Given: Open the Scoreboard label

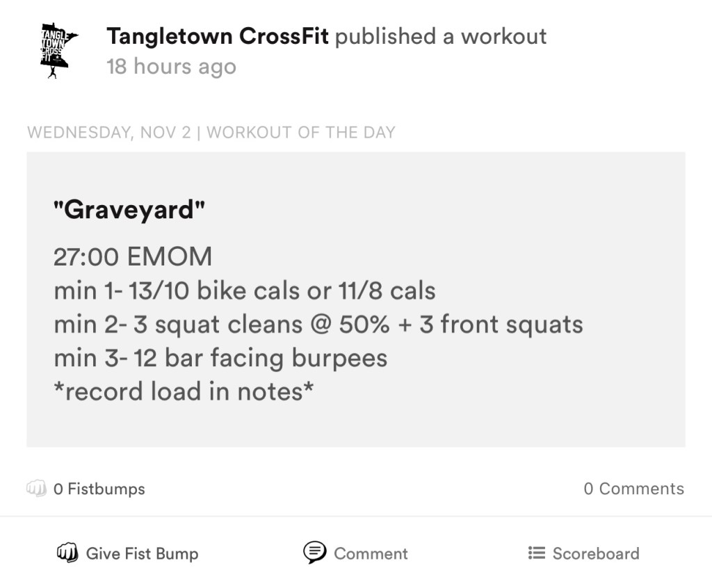Looking at the screenshot, I should pyautogui.click(x=596, y=554).
